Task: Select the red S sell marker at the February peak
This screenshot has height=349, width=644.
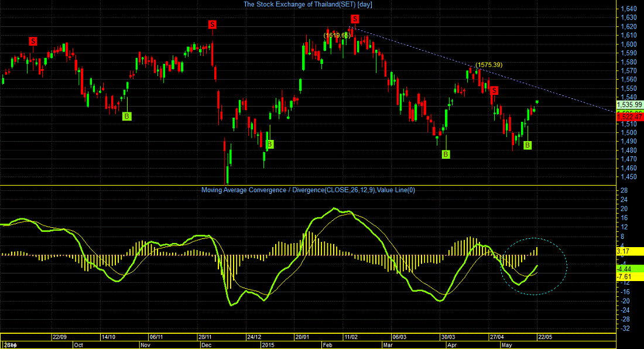Action: click(355, 19)
